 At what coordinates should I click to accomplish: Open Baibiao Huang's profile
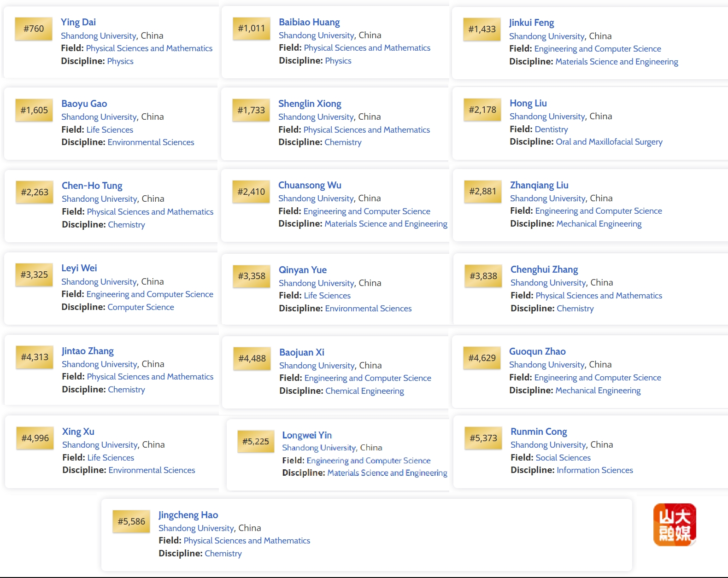(x=309, y=22)
